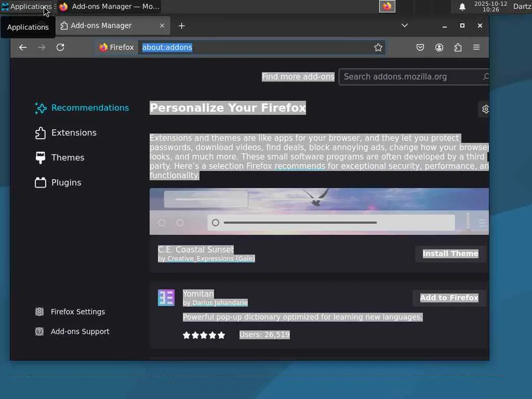This screenshot has width=532, height=399.
Task: Click Add to Firefox for Yomitan
Action: 449,298
